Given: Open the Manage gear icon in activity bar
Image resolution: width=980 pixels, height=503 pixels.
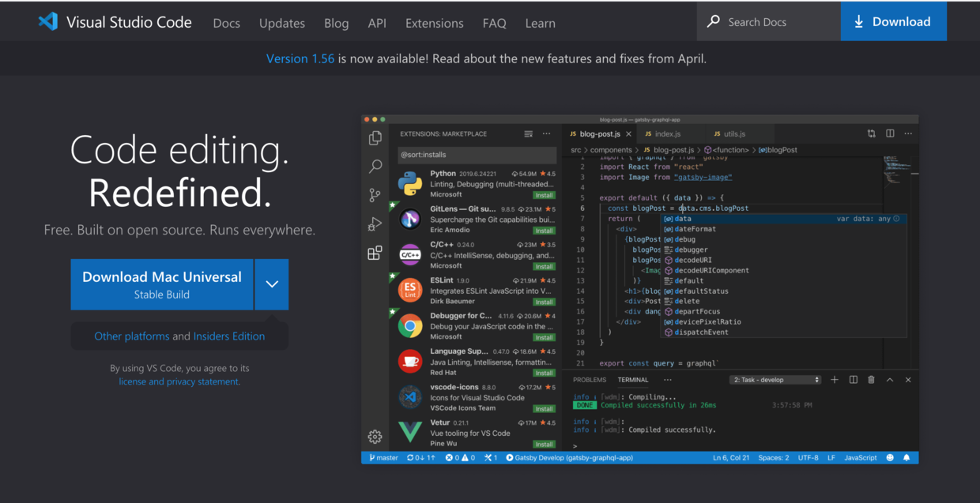Looking at the screenshot, I should (375, 437).
